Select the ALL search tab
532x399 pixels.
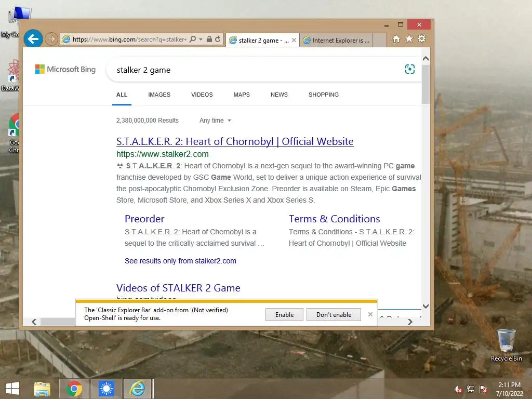[122, 95]
